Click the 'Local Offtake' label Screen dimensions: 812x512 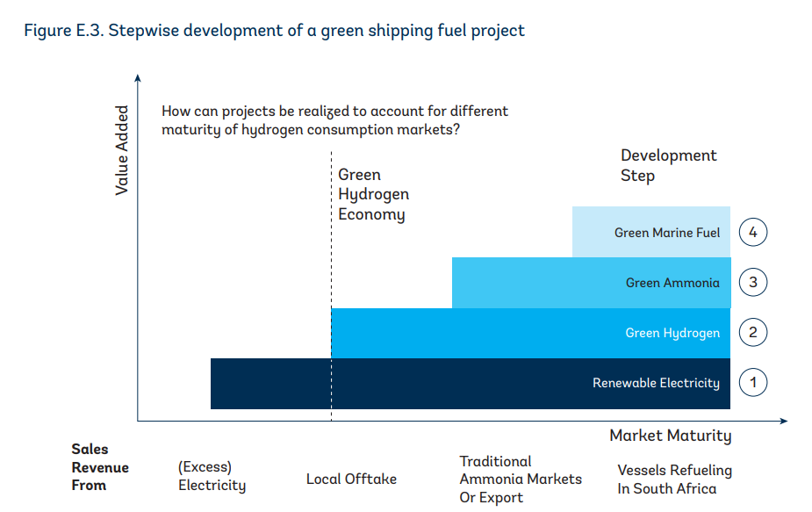(351, 479)
